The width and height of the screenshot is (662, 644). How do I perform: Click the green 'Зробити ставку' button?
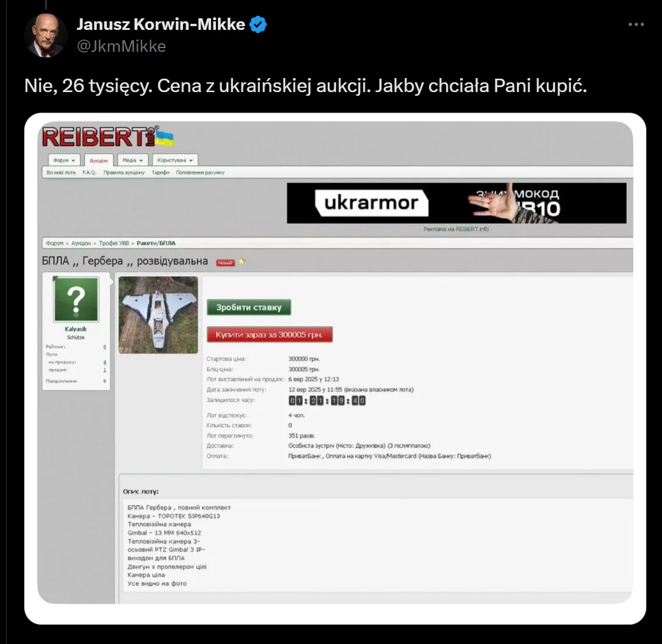coord(249,307)
